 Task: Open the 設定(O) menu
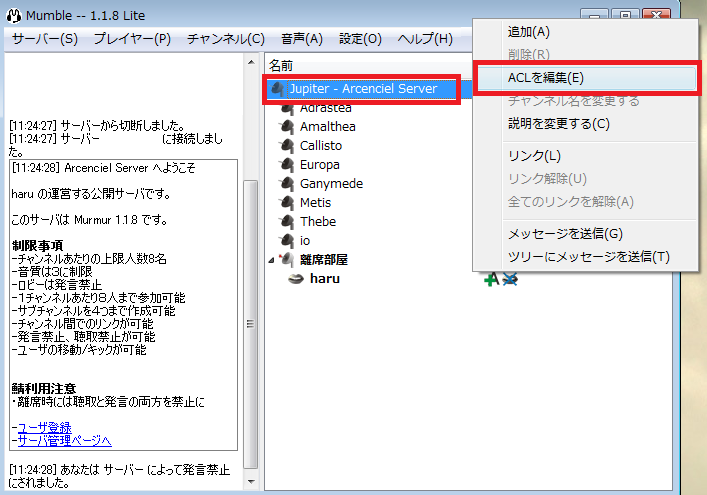coord(360,39)
